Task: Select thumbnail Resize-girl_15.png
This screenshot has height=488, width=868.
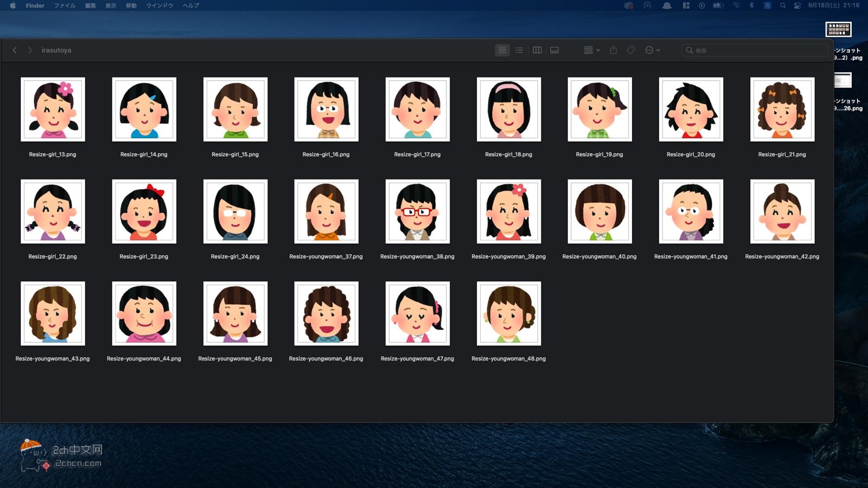Action: 235,110
